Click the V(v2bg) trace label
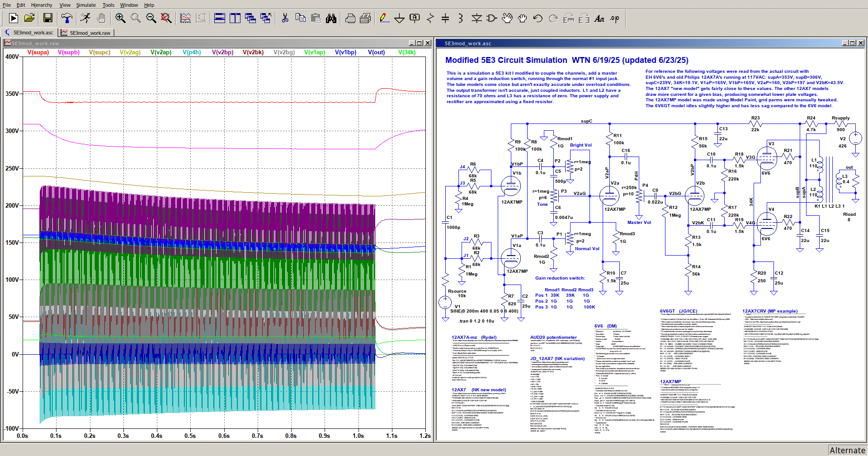 click(x=284, y=52)
